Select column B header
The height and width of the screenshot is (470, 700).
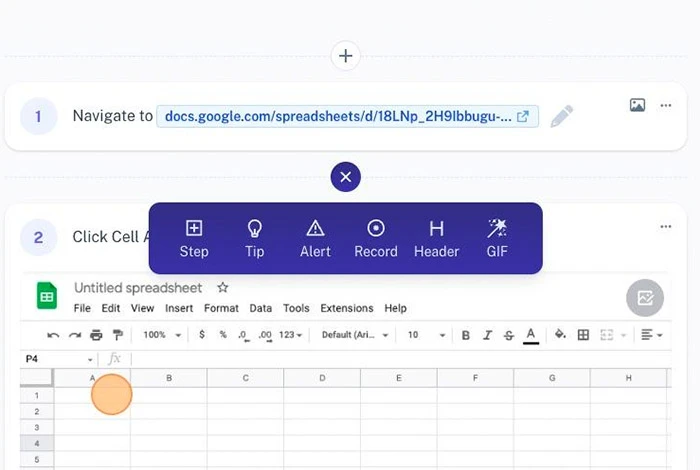tap(169, 378)
